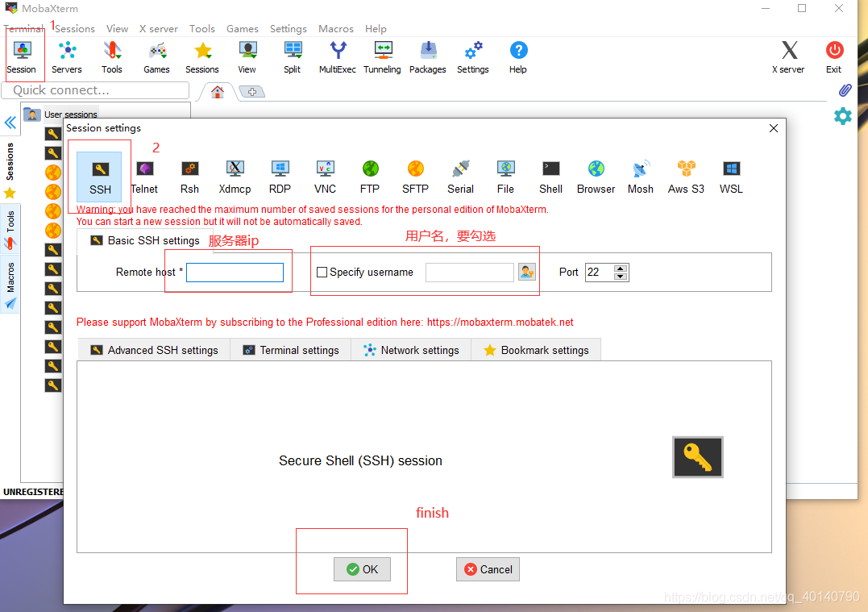Collapse the sidebar with double chevron
Image resolution: width=868 pixels, height=612 pixels.
click(x=10, y=123)
